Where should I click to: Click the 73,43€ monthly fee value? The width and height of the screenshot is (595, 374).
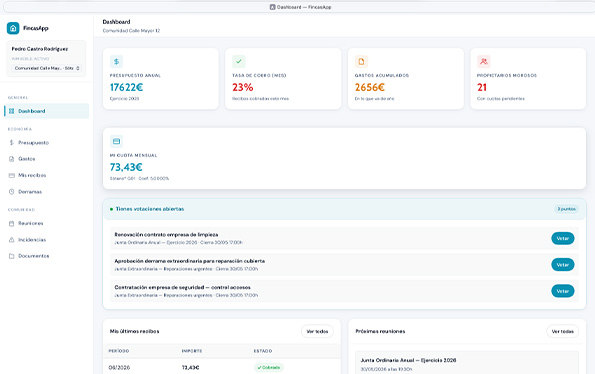[126, 167]
